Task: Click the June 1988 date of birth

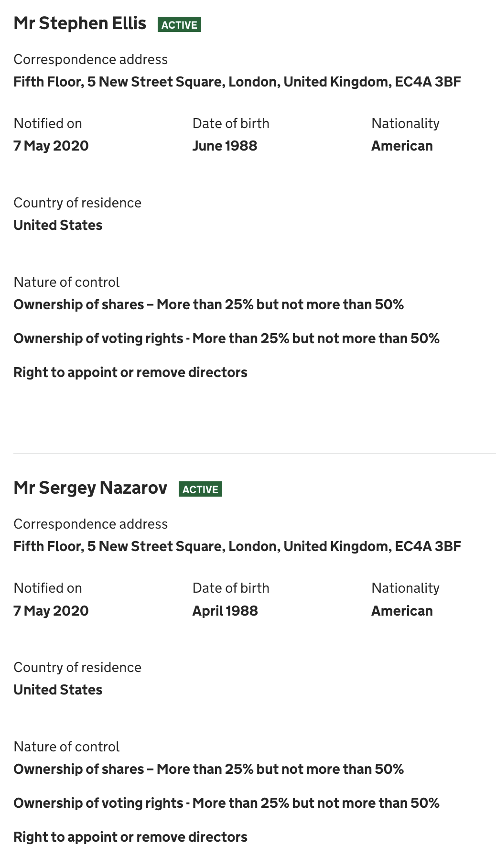Action: coord(225,146)
